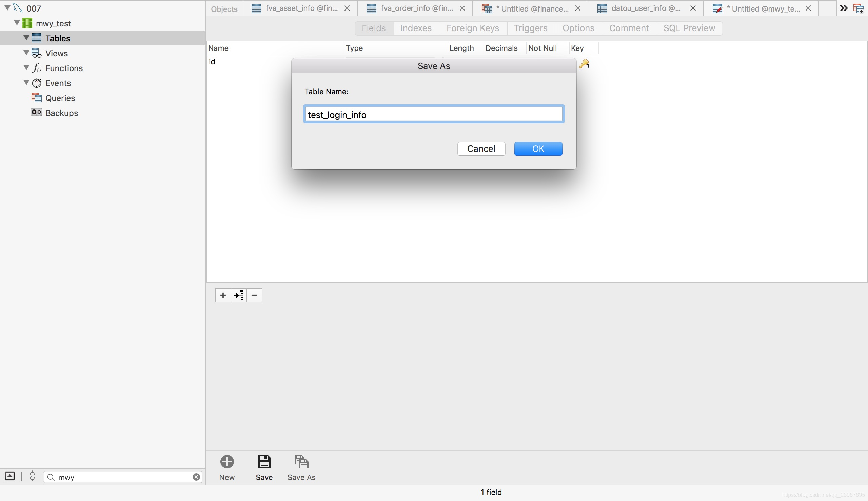Toggle the Functions disclosure triangle
Image resolution: width=868 pixels, height=501 pixels.
(26, 67)
